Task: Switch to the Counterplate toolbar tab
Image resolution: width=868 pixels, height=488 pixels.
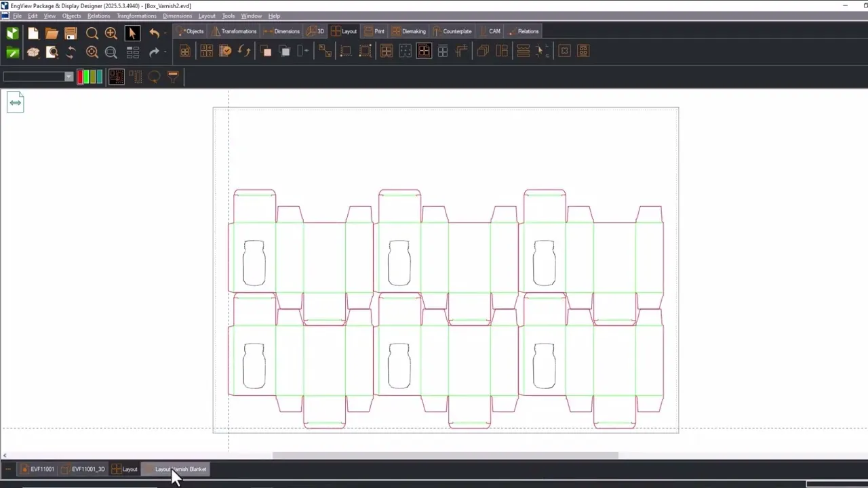Action: (452, 31)
